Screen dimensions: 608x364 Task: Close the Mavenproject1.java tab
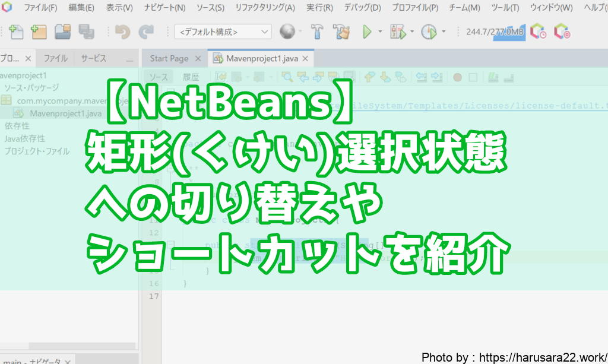coord(305,59)
